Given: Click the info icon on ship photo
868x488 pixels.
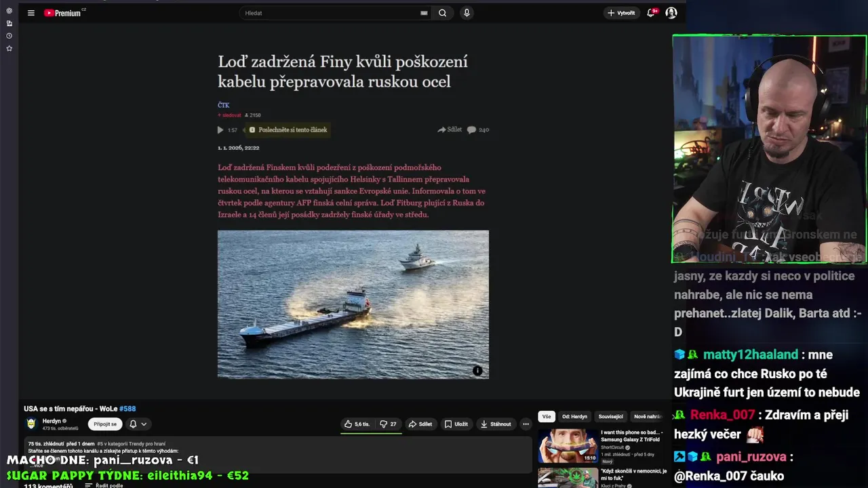Looking at the screenshot, I should 477,371.
